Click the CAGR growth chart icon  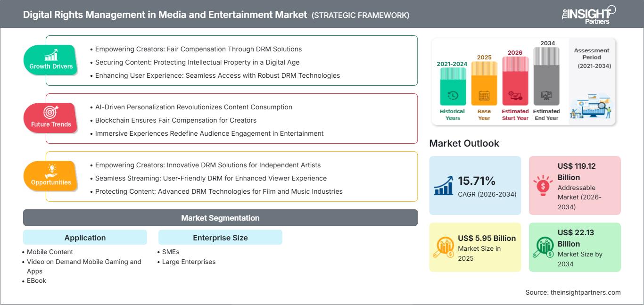pos(443,185)
